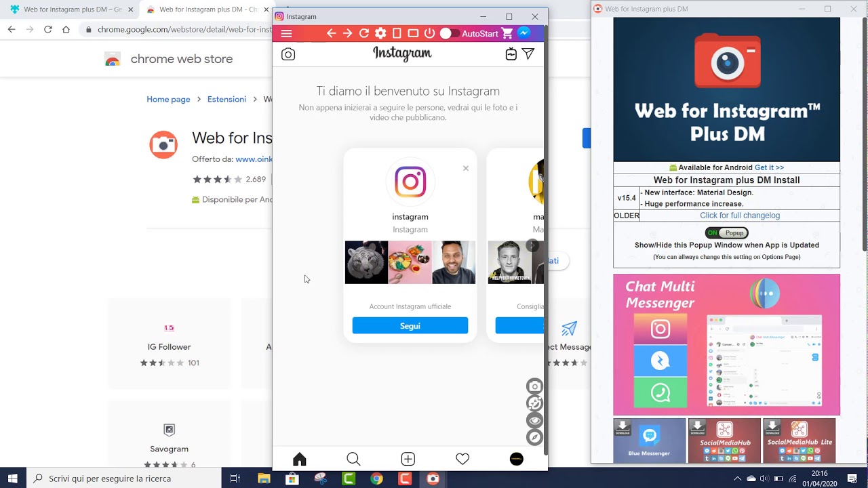This screenshot has width=868, height=488.
Task: Switch to portrait phone layout icon
Action: [x=397, y=34]
